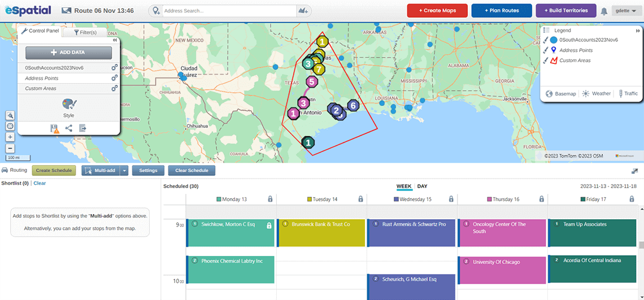Open the Style palette in Control Panel
The width and height of the screenshot is (644, 300).
point(68,105)
